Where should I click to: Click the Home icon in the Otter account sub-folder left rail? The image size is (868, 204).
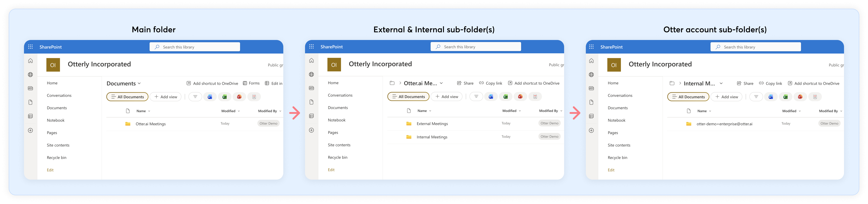(x=591, y=61)
